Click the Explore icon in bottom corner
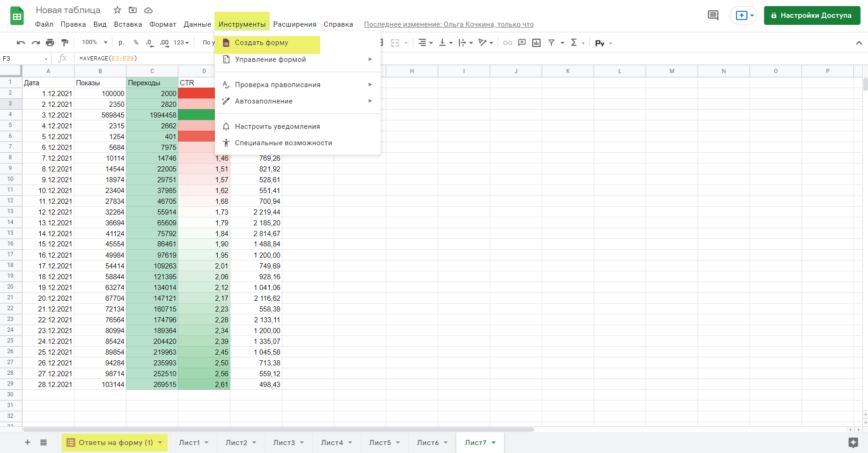868x453 pixels. pyautogui.click(x=853, y=442)
